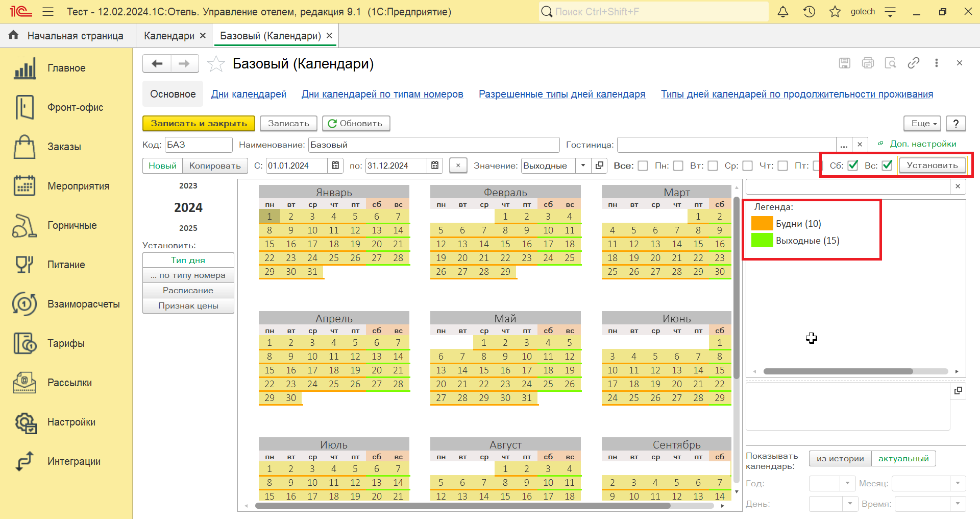The height and width of the screenshot is (519, 980).
Task: Open the notifications bell
Action: [783, 12]
